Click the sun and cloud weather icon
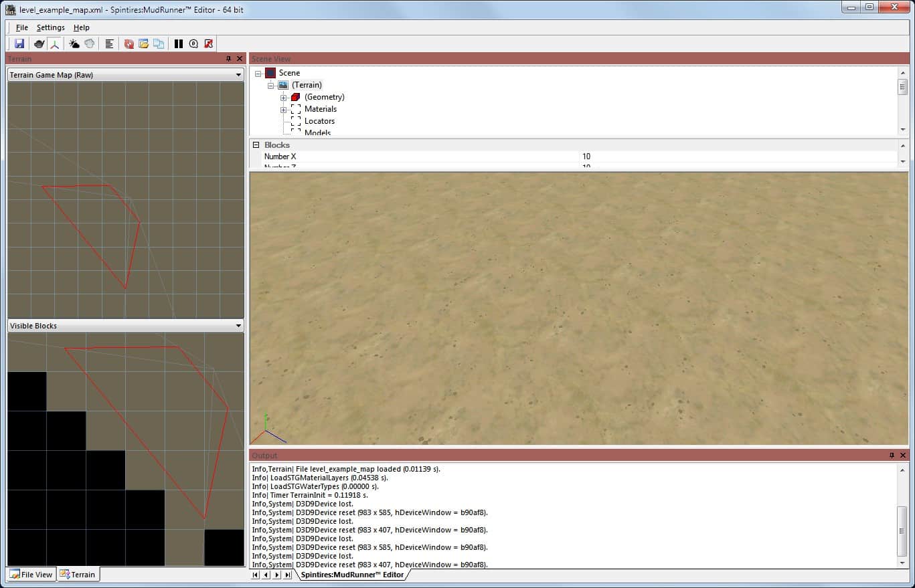 (x=74, y=43)
